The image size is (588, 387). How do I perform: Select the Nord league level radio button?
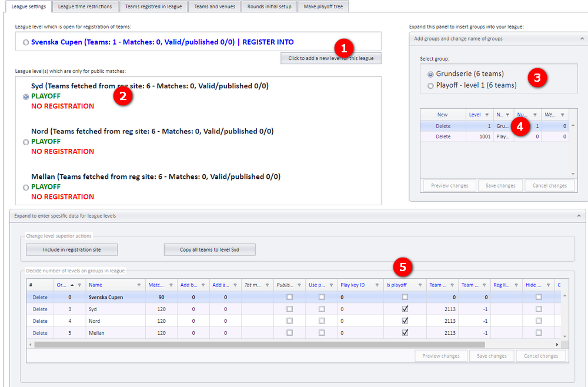(26, 142)
